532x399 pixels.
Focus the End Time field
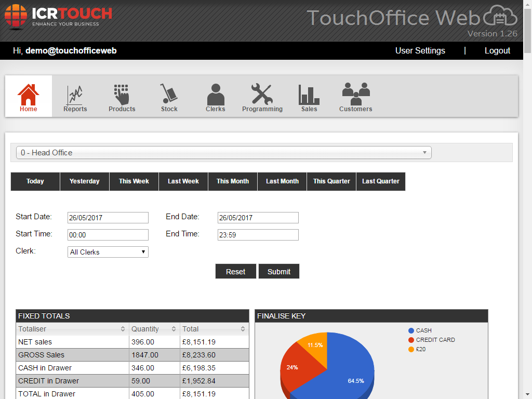(258, 235)
